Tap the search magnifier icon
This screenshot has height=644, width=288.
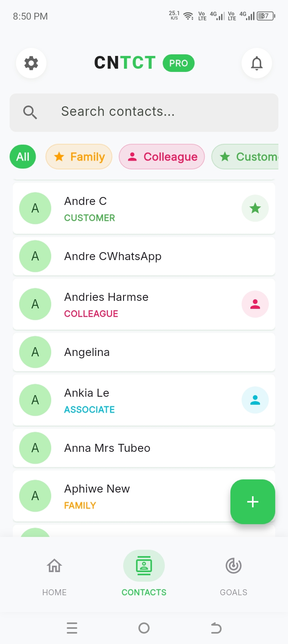click(30, 112)
